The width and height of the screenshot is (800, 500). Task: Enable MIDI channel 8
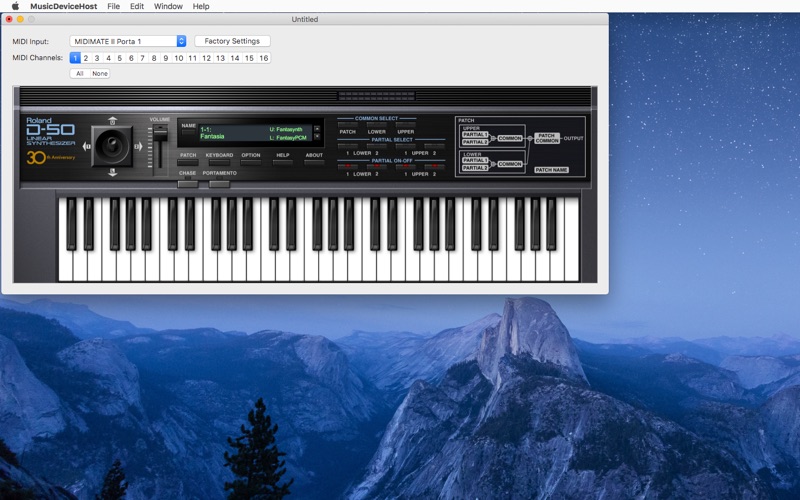pyautogui.click(x=154, y=58)
